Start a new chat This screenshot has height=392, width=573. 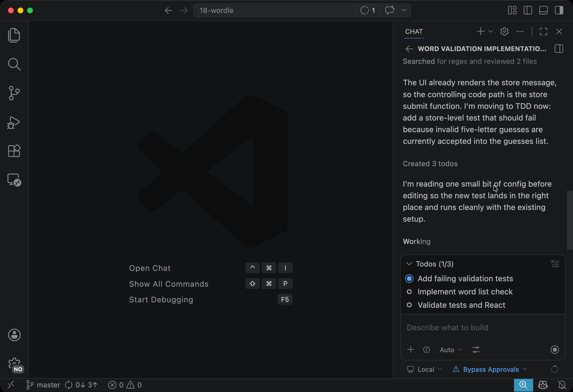coord(481,31)
